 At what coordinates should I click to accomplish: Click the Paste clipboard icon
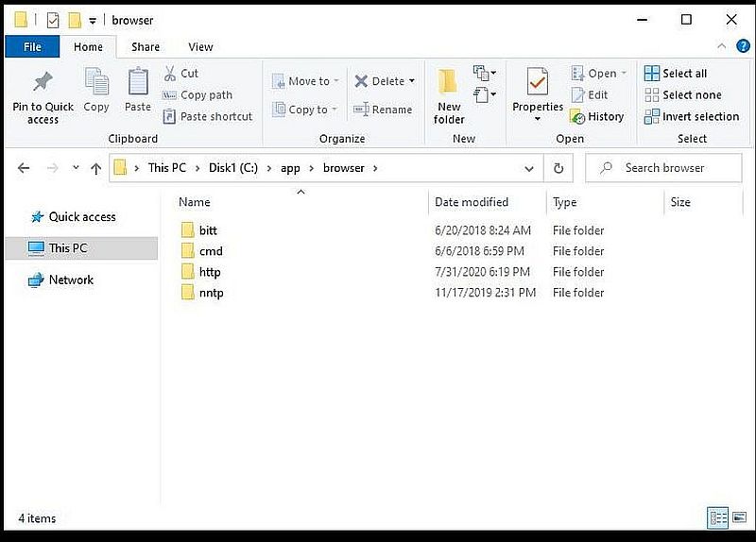point(138,81)
